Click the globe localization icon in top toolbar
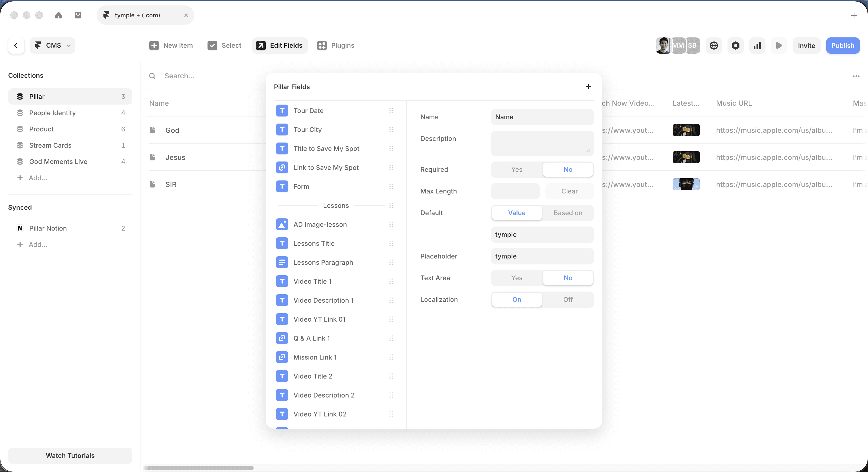Image resolution: width=868 pixels, height=472 pixels. (x=714, y=46)
